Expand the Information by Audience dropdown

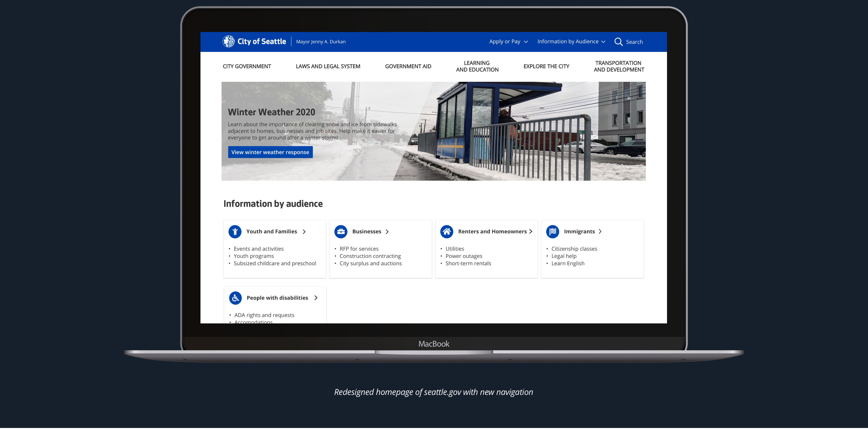coord(571,42)
